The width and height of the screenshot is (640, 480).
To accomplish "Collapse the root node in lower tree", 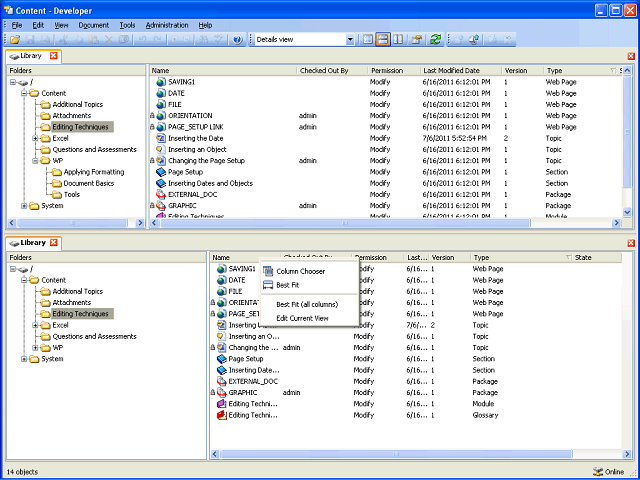I will (x=13, y=269).
